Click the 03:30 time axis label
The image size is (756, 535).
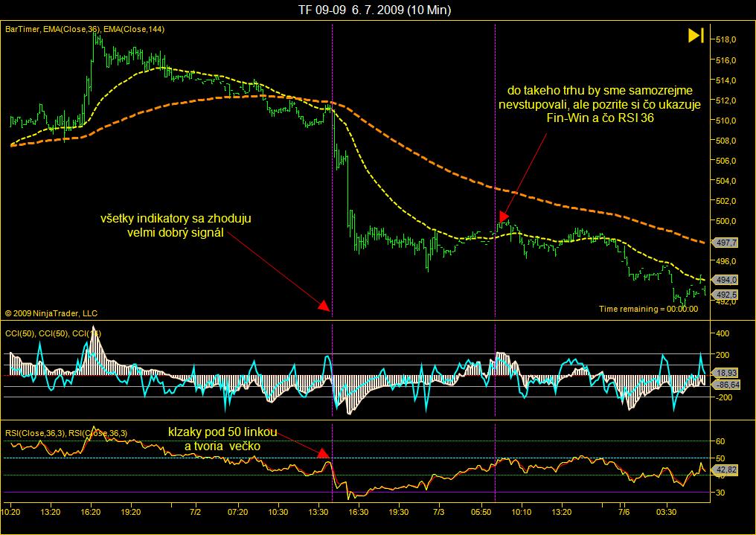666,512
